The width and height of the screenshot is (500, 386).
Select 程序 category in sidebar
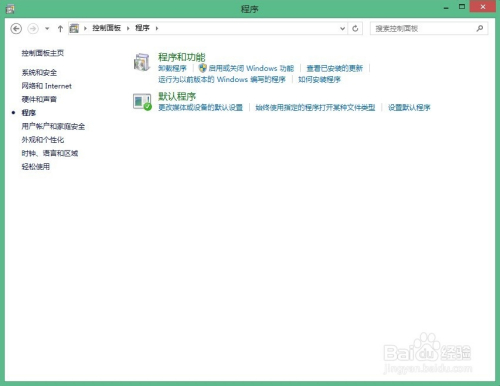point(29,113)
